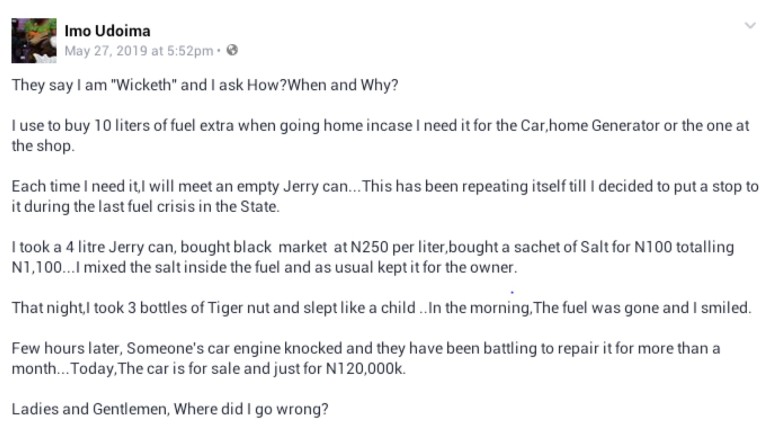Click the 'N1,100' total amount text
Viewport: 768px width, 431px height.
pyautogui.click(x=37, y=268)
